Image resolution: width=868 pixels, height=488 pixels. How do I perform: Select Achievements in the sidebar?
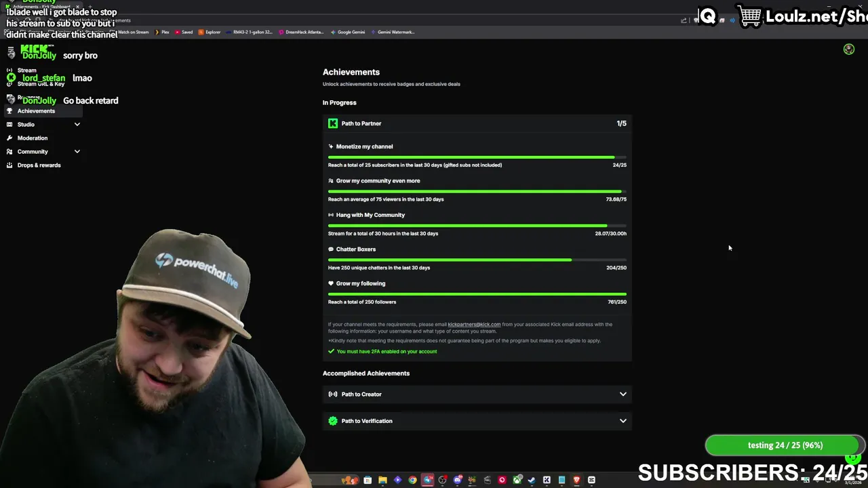pyautogui.click(x=36, y=110)
